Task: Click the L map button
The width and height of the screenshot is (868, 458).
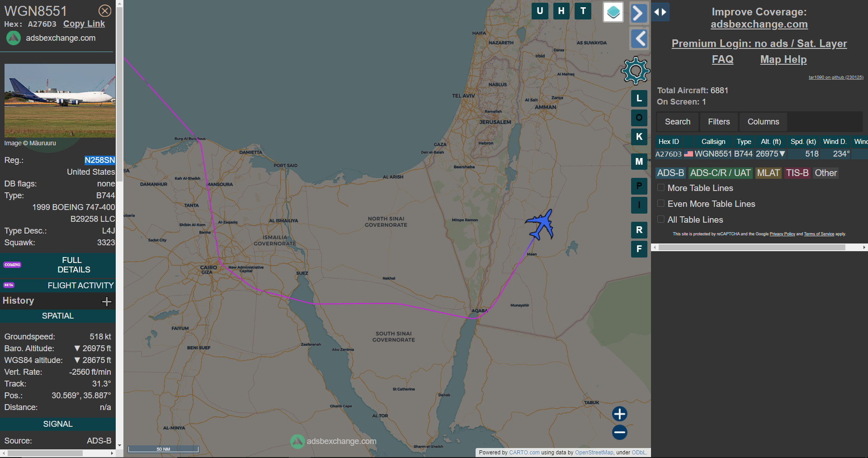Action: click(639, 98)
